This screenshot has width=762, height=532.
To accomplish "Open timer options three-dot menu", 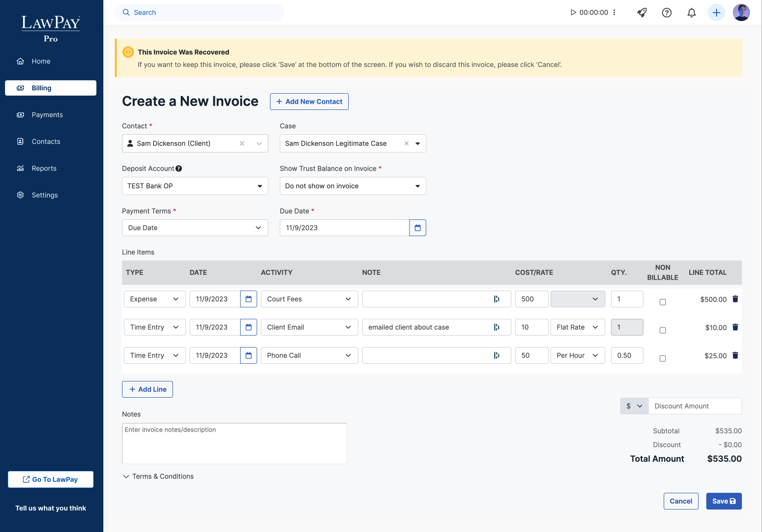I will [614, 12].
